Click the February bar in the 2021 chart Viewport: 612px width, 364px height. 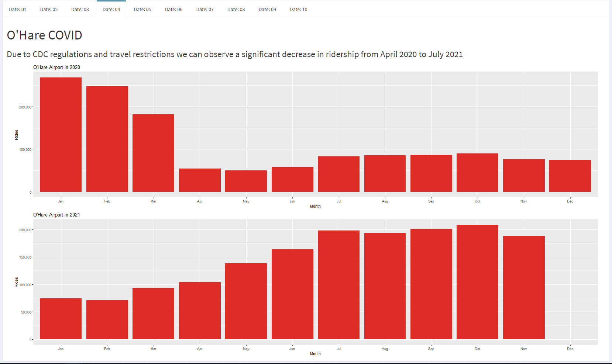[107, 320]
